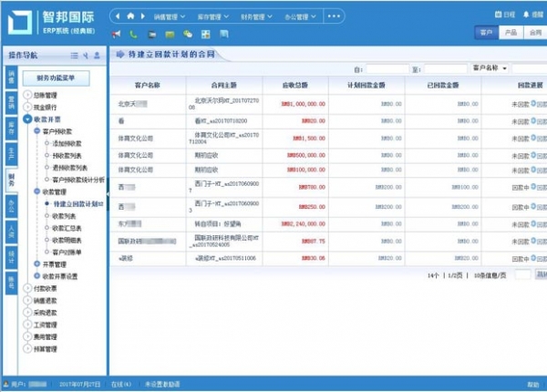Switch to the 库存 sidebar tab
The height and width of the screenshot is (392, 547).
(x=11, y=129)
